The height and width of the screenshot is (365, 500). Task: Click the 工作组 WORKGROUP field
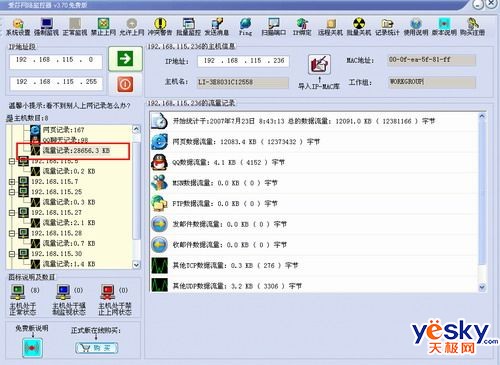432,82
